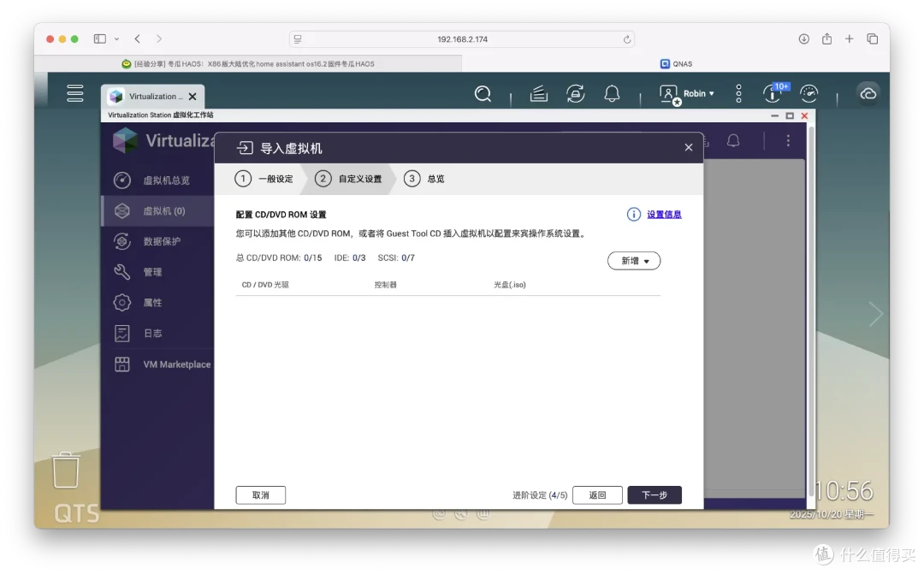
Task: Click the CD / DVD 光驱 column header
Action: point(265,285)
